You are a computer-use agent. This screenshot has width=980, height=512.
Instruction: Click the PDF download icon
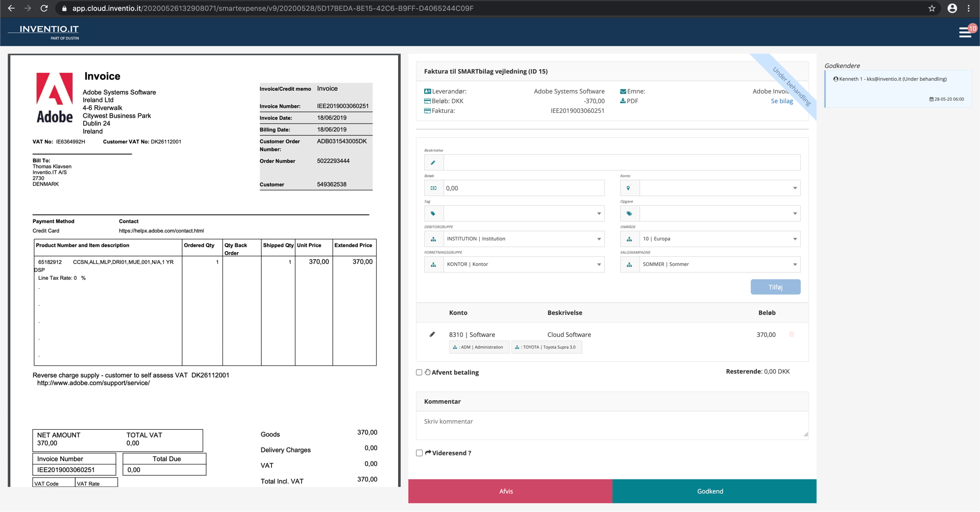tap(623, 101)
